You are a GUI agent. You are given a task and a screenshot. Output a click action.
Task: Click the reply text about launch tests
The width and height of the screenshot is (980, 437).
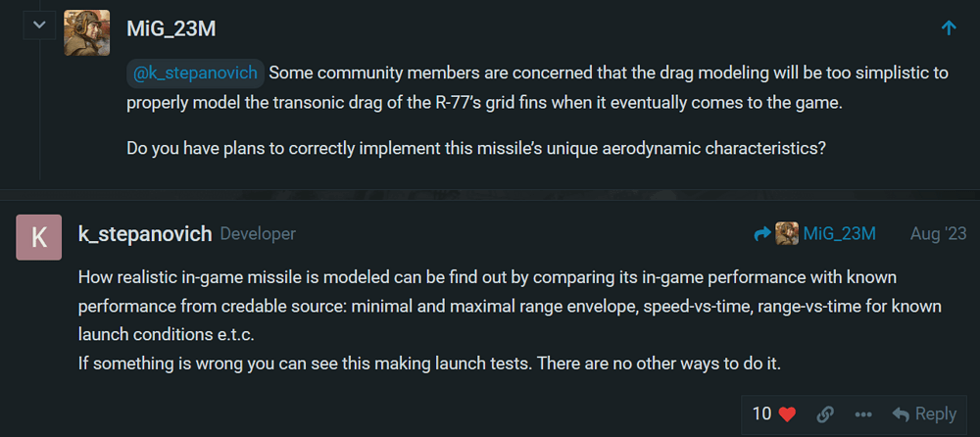click(x=430, y=364)
